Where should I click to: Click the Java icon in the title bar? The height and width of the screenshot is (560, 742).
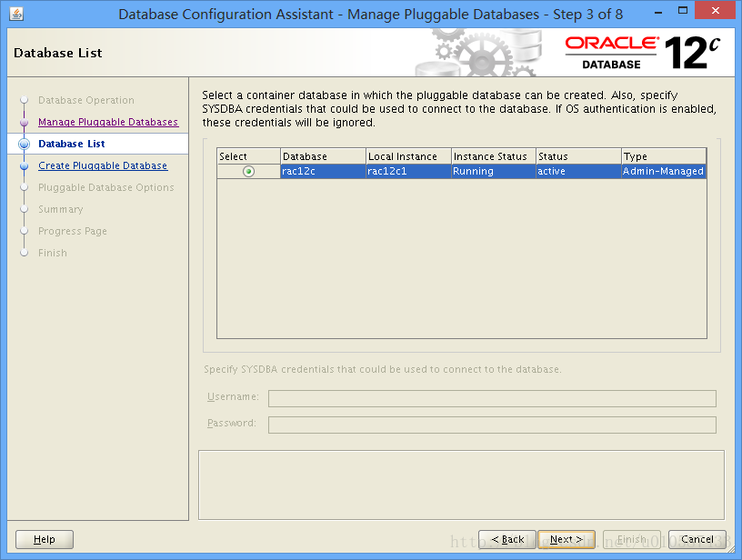16,14
